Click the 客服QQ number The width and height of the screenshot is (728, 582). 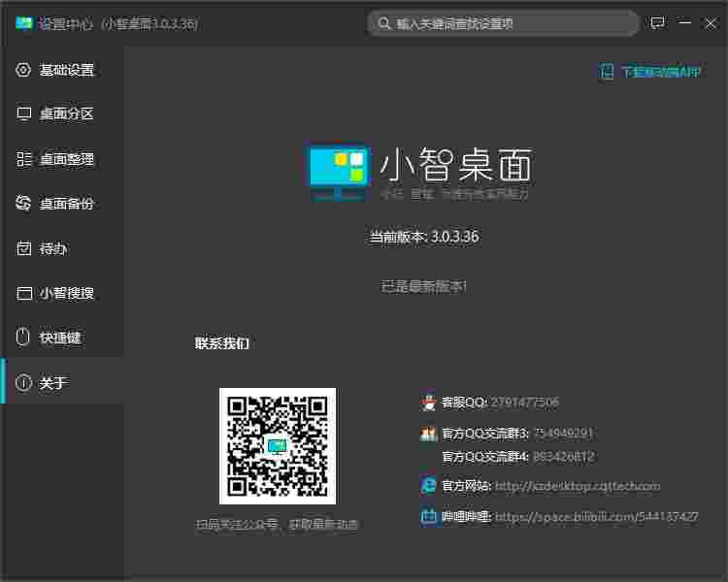524,402
